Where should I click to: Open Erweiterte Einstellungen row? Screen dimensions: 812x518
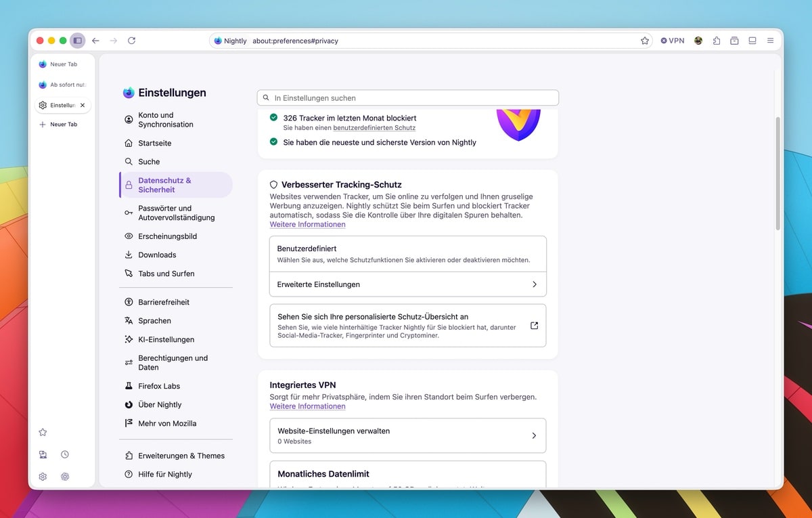pyautogui.click(x=408, y=284)
